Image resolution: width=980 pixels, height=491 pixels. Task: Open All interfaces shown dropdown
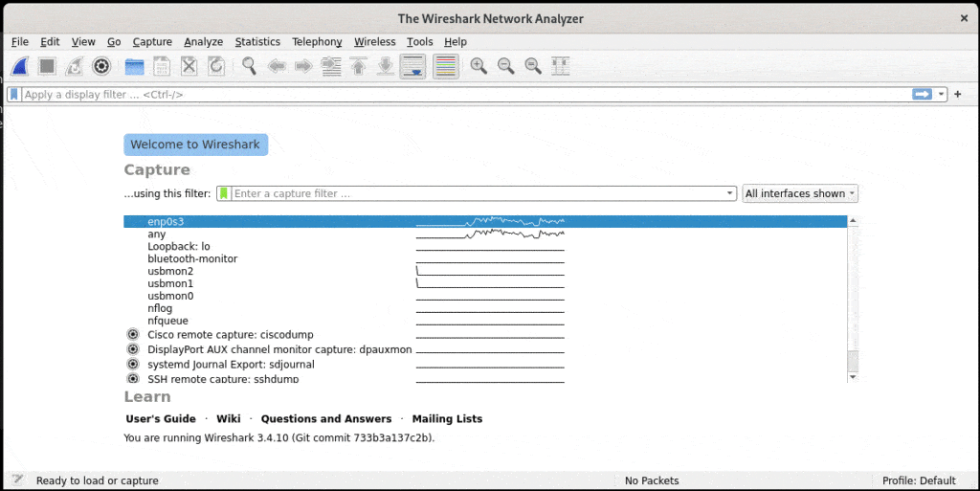click(799, 193)
